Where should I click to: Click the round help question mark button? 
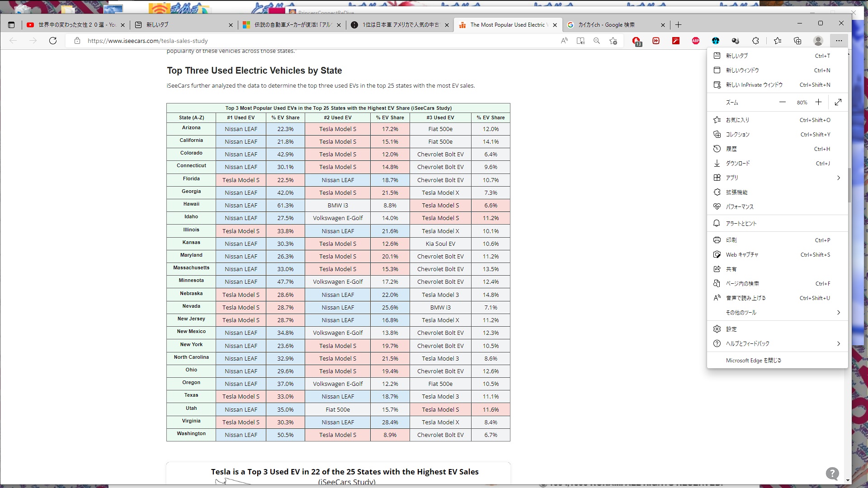832,473
